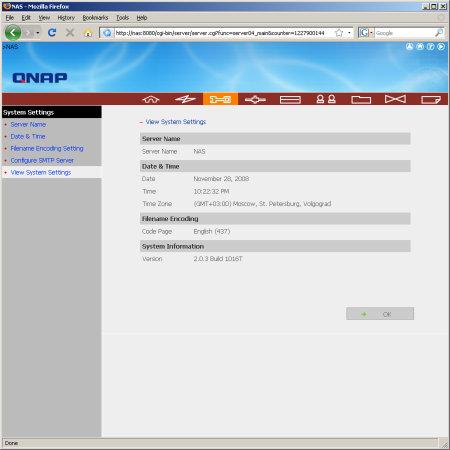Open the History menu
The width and height of the screenshot is (450, 450).
[66, 18]
